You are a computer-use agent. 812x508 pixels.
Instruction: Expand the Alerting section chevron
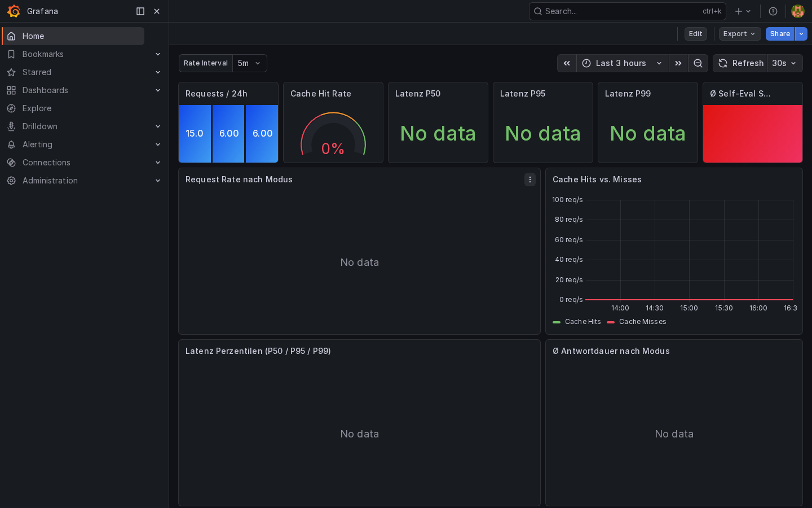tap(158, 144)
